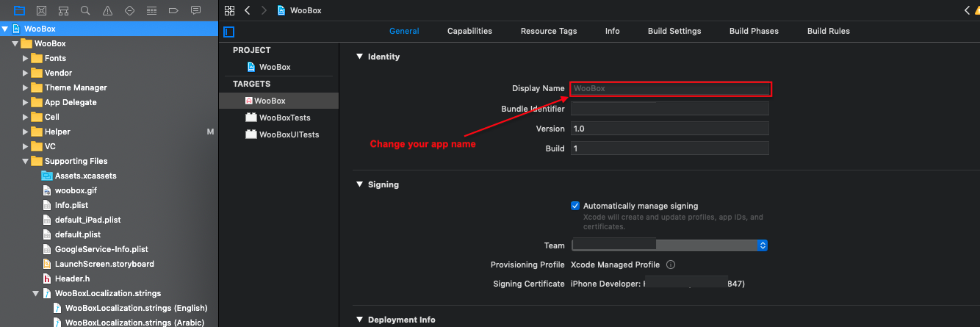Screen dimensions: 980x327
Task: Expand the Vendor folder
Action: (x=26, y=73)
